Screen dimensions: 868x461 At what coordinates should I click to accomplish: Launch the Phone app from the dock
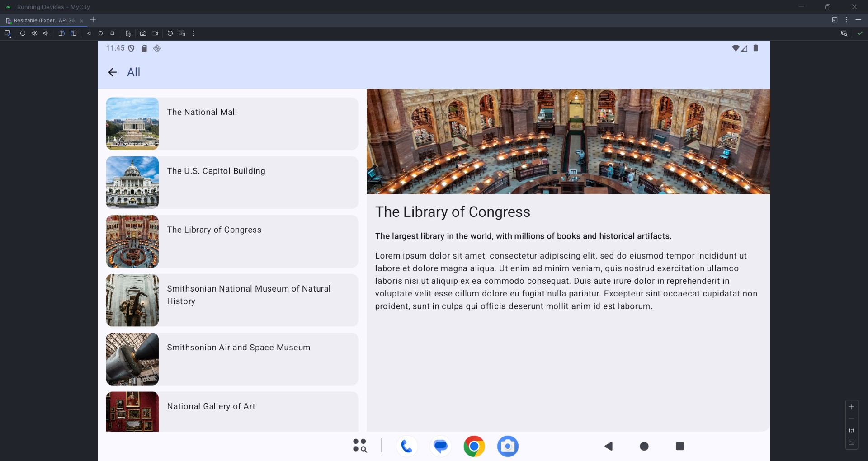[x=406, y=447]
